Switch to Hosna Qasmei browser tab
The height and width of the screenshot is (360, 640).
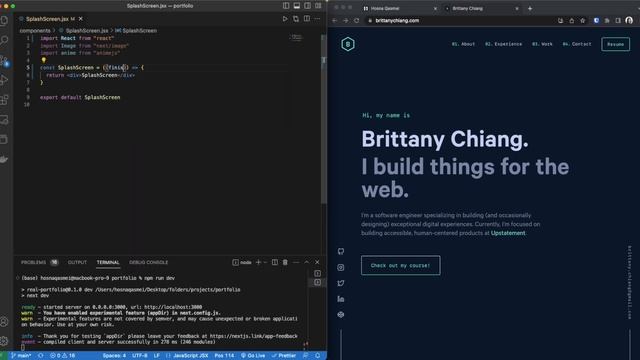point(400,8)
